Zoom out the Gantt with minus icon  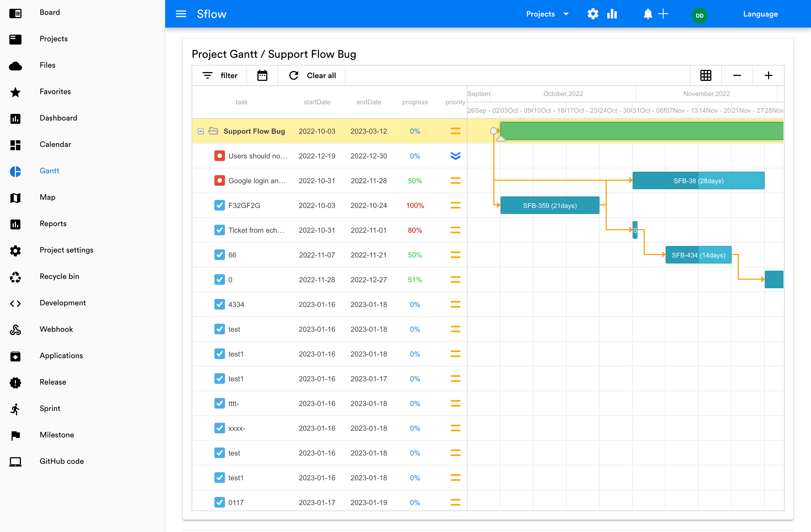point(737,75)
